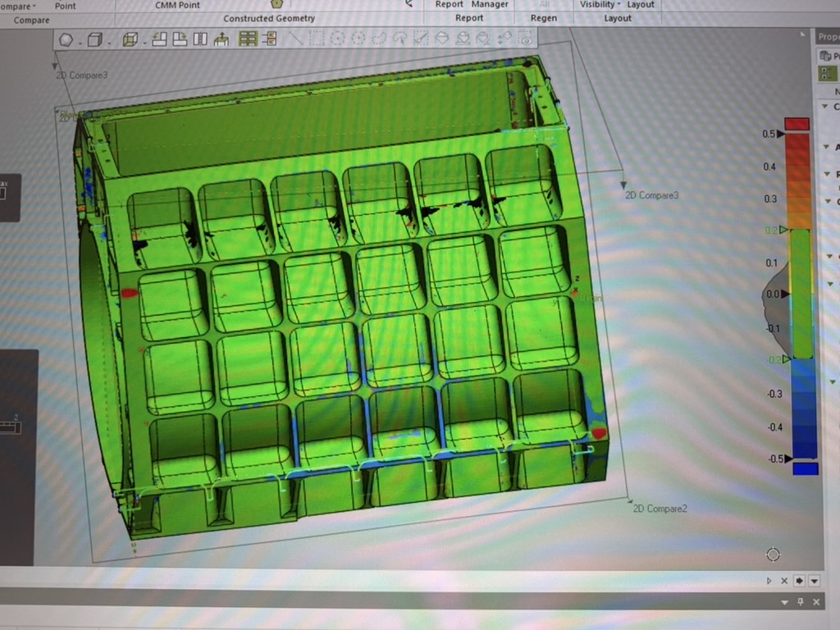Click the 2D Compare3 label at top left
840x630 pixels.
click(x=81, y=75)
